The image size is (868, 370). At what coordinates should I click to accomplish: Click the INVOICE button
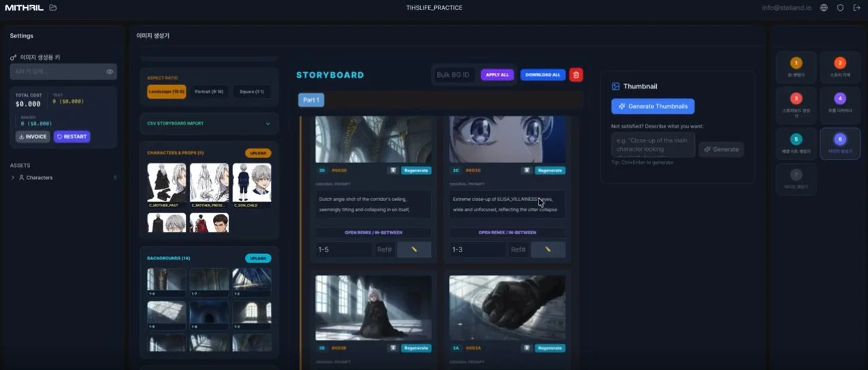(x=33, y=136)
